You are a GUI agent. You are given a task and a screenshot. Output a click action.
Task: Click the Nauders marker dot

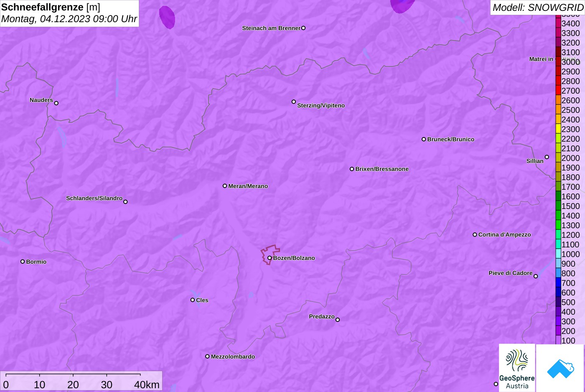(x=56, y=103)
